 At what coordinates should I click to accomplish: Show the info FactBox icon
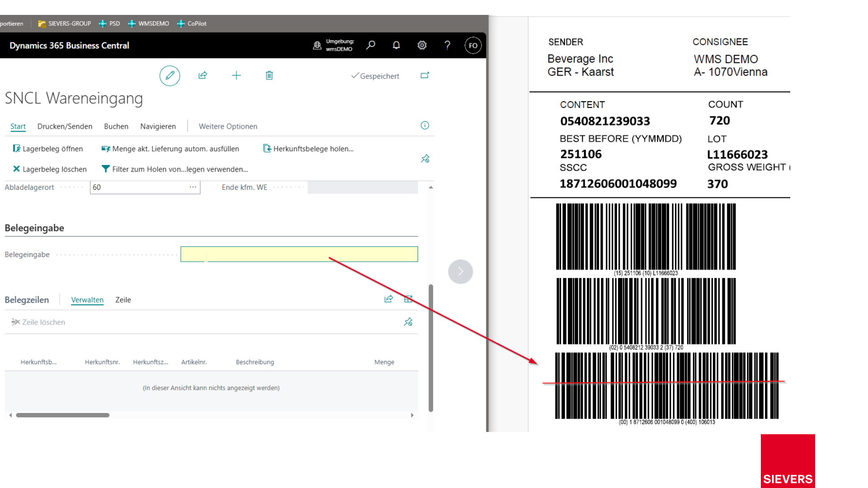click(425, 125)
